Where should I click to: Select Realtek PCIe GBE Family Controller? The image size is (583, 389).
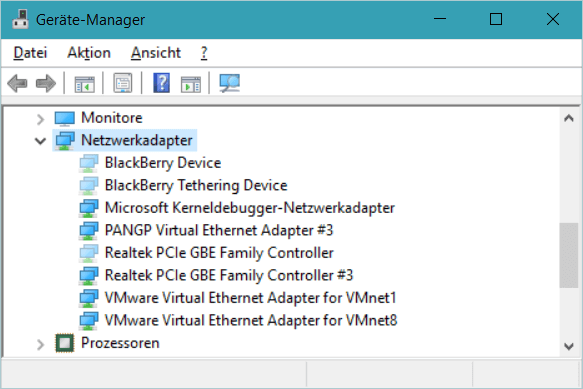pyautogui.click(x=219, y=253)
